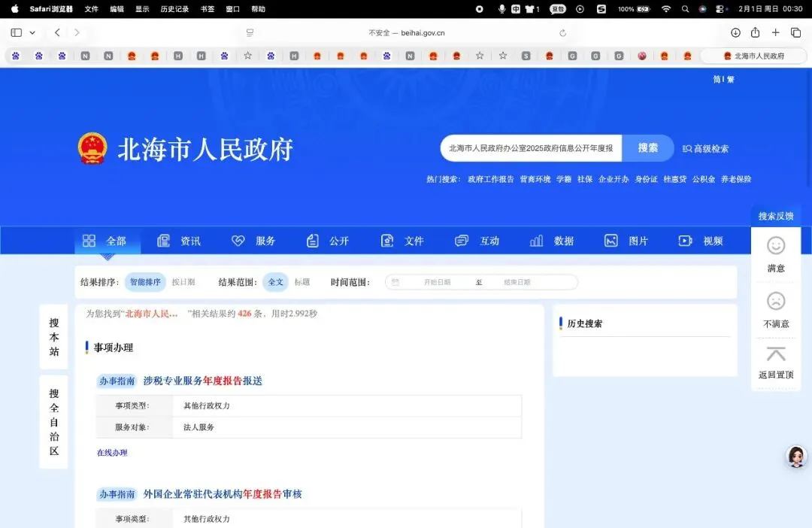Viewport: 812px width, 528px height.
Task: Click the microphone icon in menu bar
Action: coord(501,9)
